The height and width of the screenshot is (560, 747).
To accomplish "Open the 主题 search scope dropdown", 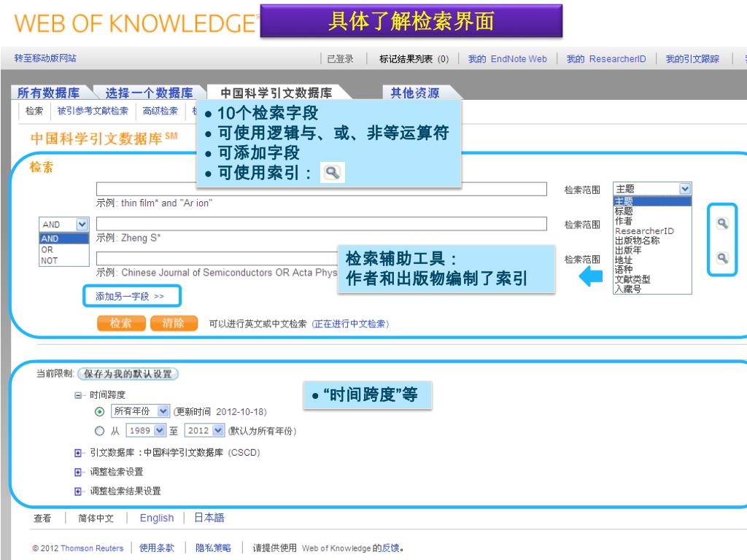I will [x=651, y=189].
